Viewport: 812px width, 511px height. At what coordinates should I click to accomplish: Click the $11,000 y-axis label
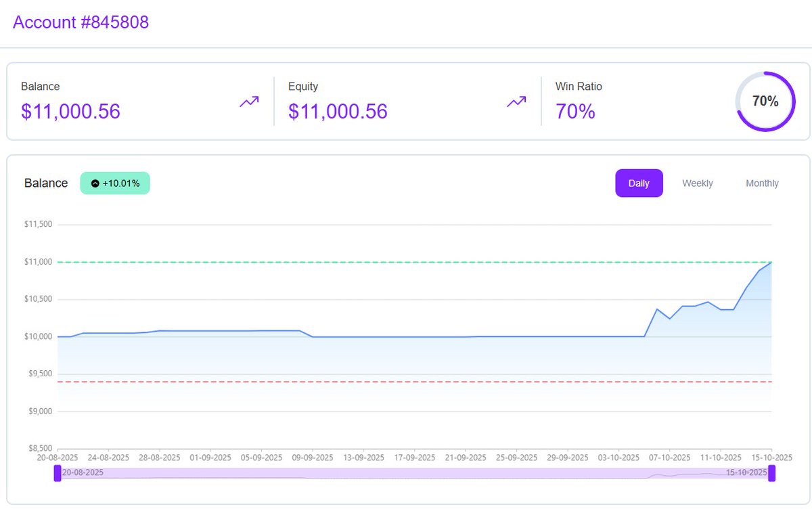[x=38, y=262]
